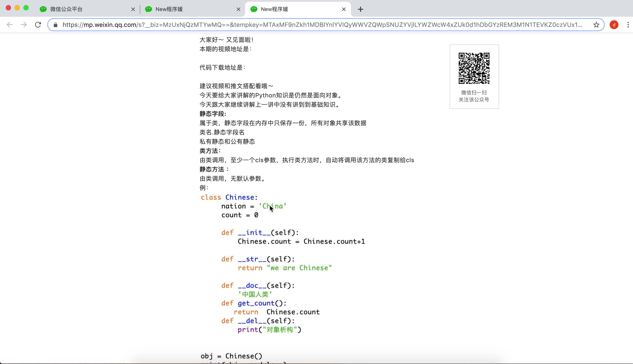
Task: Click the favicon on the first New程序媛 tab
Action: click(148, 9)
